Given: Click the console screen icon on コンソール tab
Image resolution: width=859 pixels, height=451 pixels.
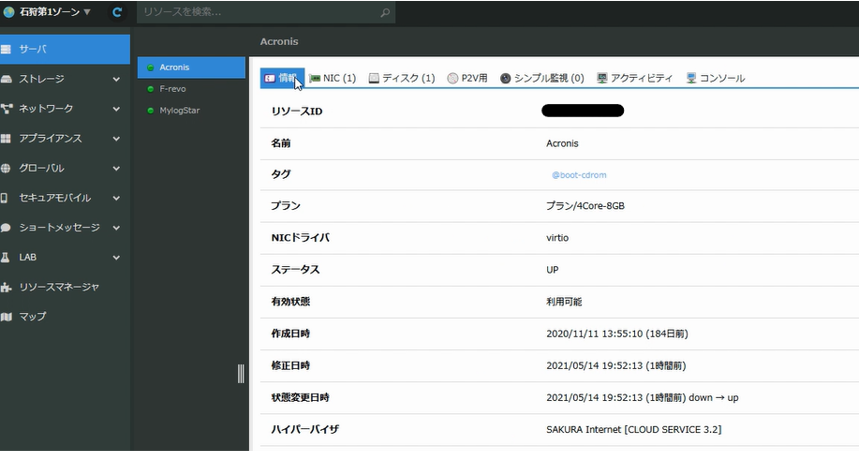Looking at the screenshot, I should click(x=691, y=78).
